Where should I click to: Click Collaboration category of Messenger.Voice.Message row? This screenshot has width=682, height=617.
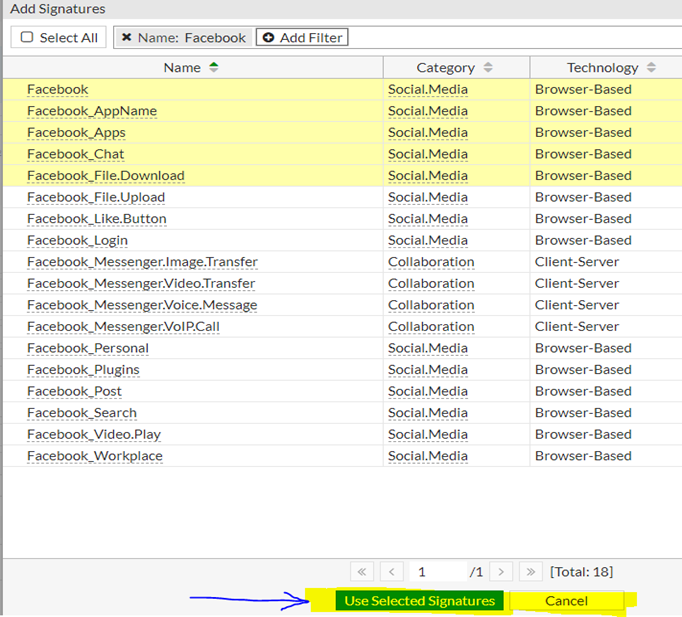tap(431, 305)
